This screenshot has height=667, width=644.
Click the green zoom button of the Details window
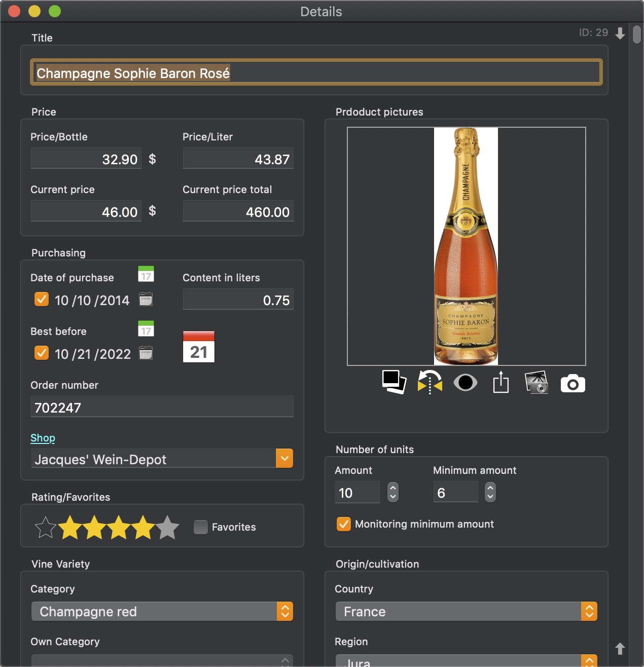point(55,11)
